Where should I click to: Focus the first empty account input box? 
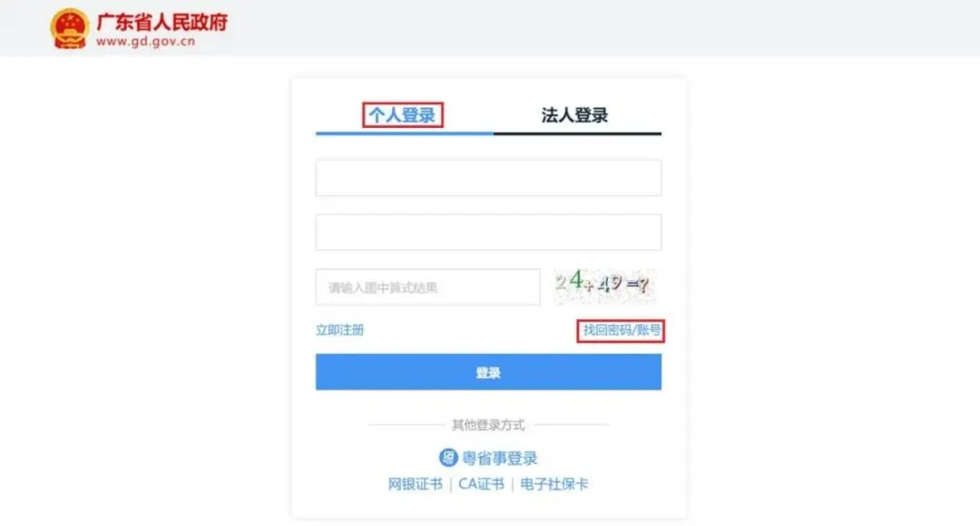pos(488,178)
